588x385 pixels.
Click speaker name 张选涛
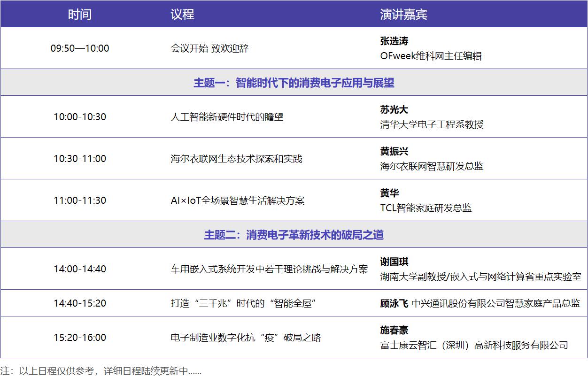tap(394, 41)
